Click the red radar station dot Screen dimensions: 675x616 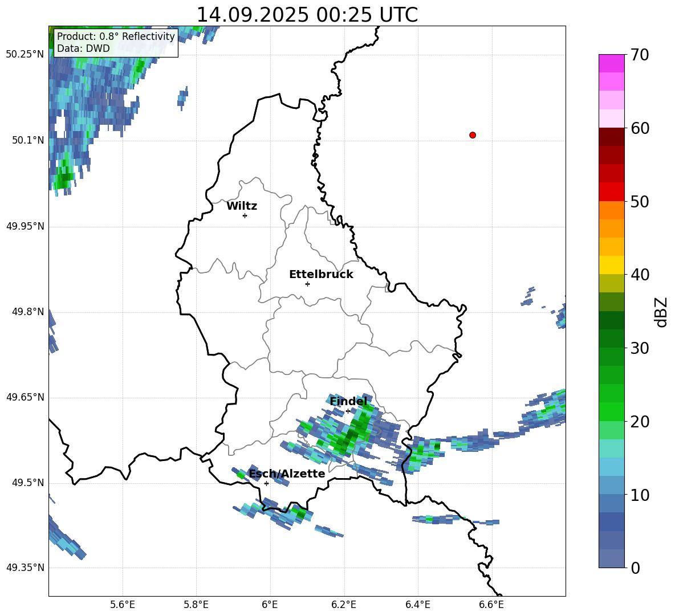point(473,135)
